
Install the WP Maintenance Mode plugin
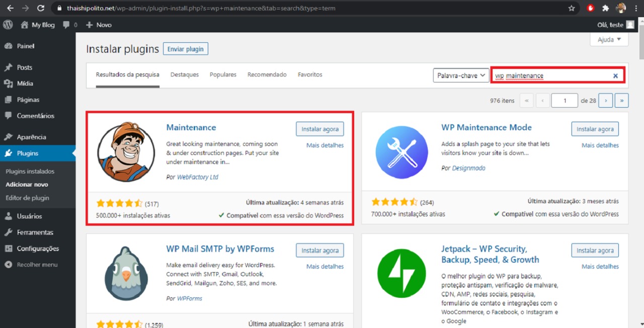[595, 129]
